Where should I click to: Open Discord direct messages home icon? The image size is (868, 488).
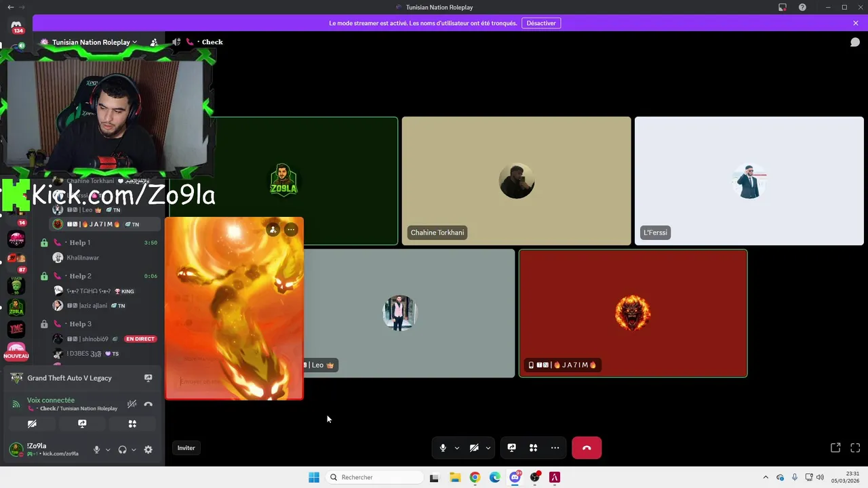pos(16,26)
